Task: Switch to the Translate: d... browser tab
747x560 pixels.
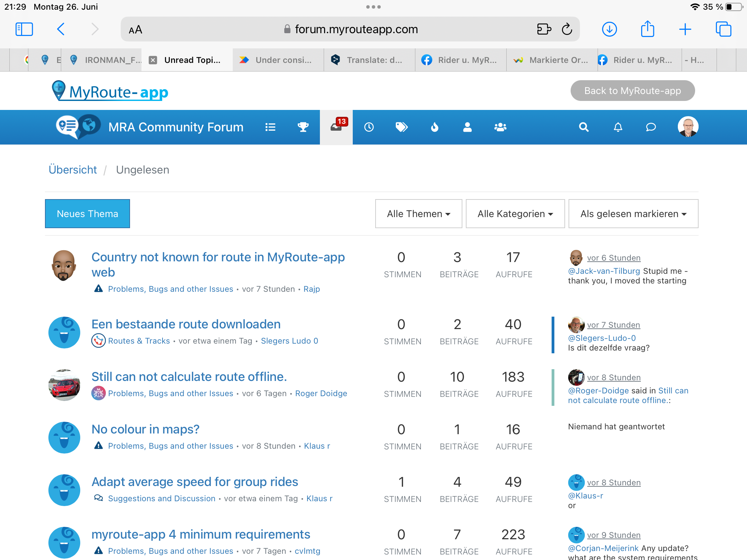Action: click(369, 60)
